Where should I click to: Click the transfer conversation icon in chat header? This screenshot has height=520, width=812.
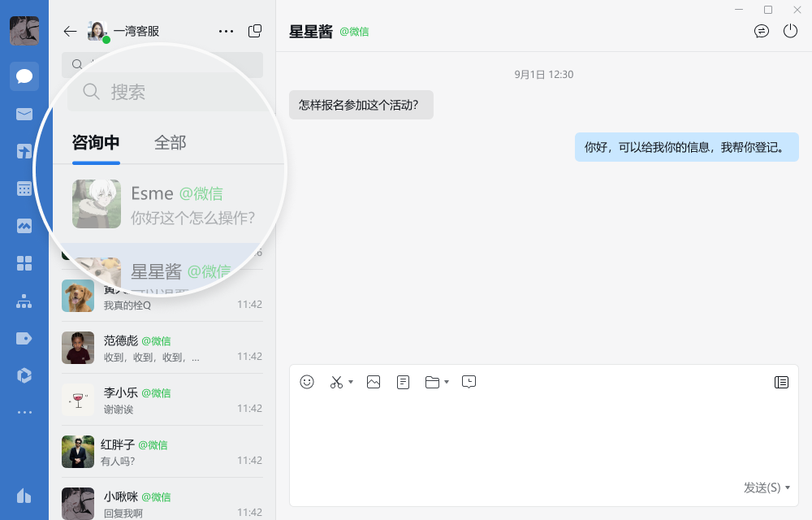pos(762,31)
